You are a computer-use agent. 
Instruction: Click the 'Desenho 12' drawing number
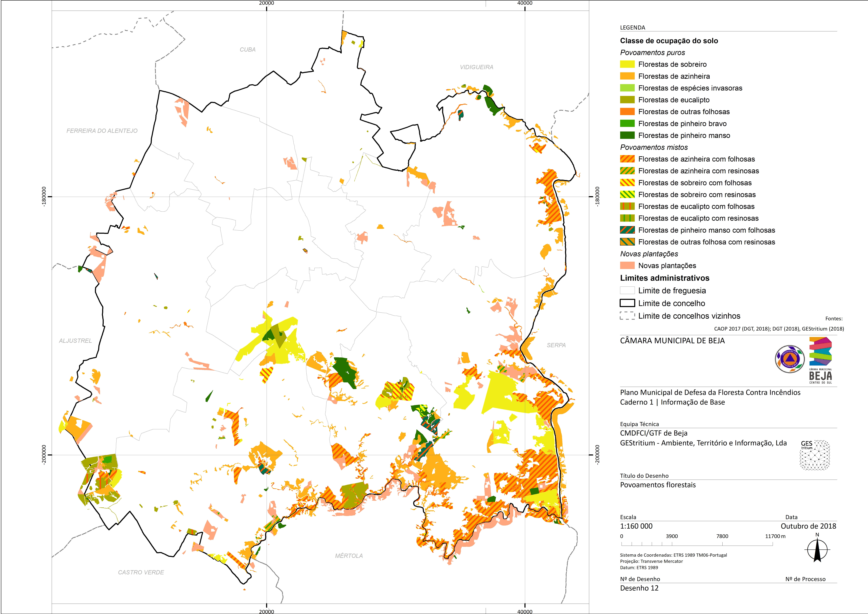(639, 588)
